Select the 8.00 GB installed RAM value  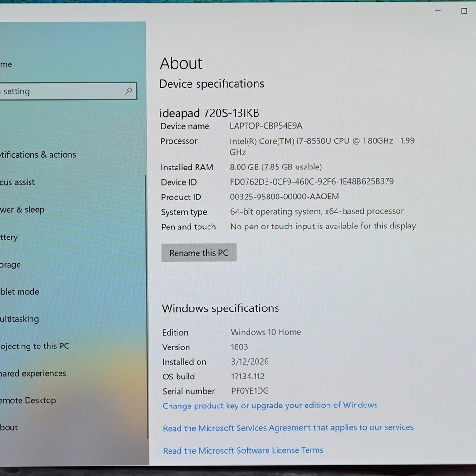point(276,167)
